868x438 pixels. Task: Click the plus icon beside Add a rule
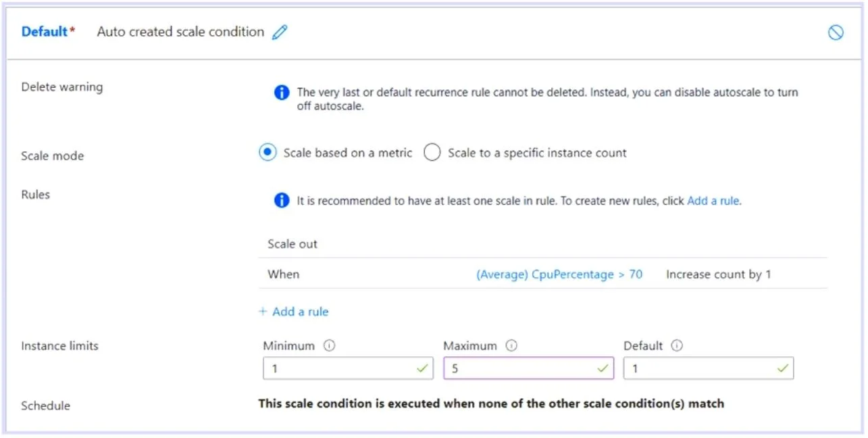point(263,312)
